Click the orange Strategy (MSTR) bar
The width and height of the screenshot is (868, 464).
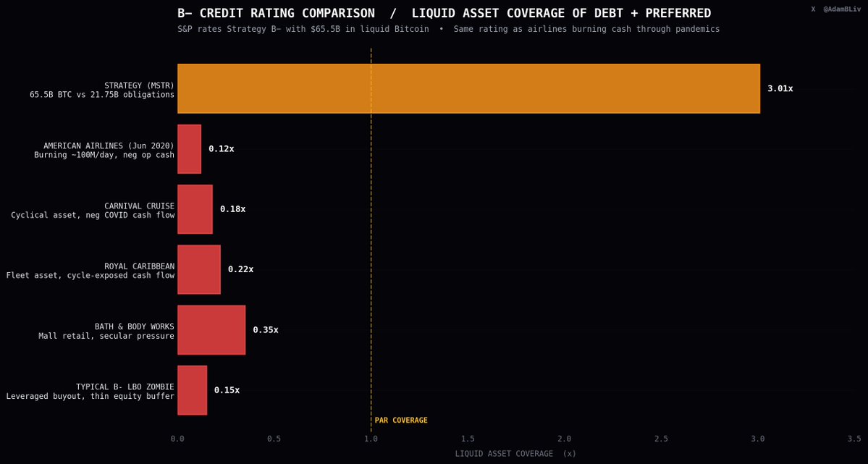(468, 88)
